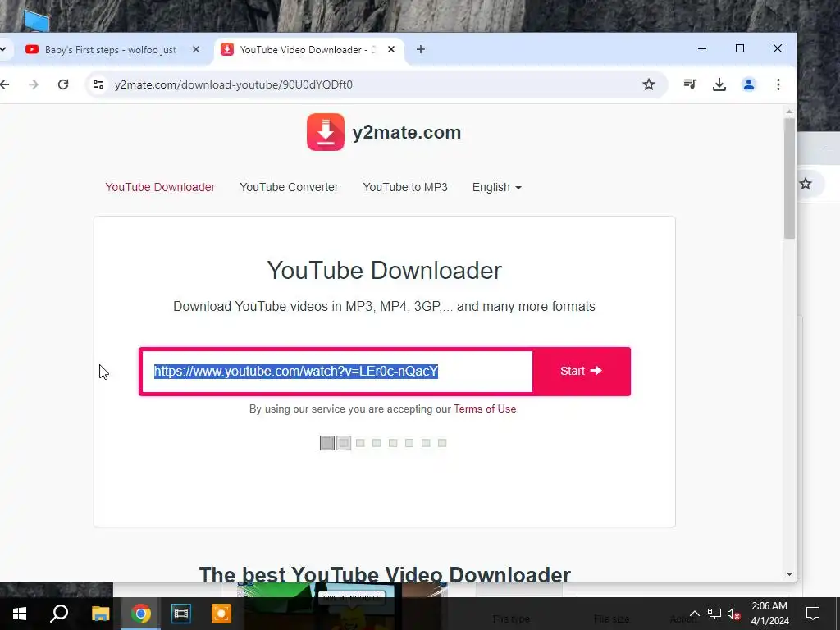Show hidden system tray icons
Image resolution: width=840 pixels, height=630 pixels.
(x=694, y=614)
